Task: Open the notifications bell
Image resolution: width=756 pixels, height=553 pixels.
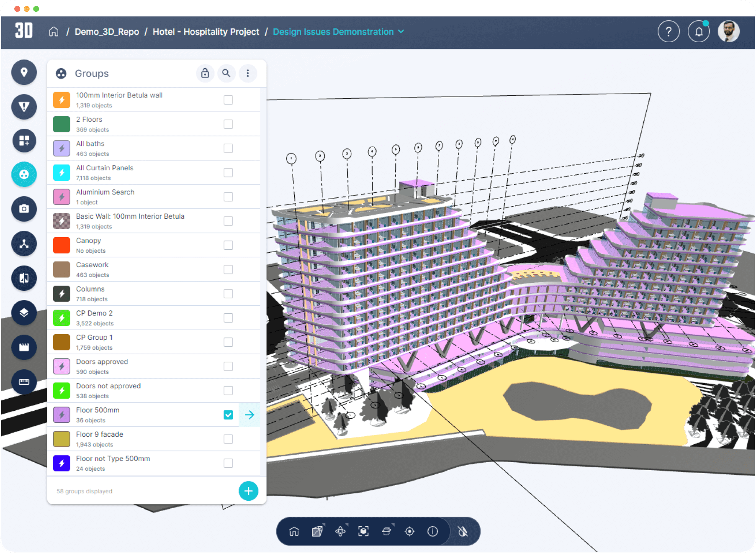Action: point(698,32)
